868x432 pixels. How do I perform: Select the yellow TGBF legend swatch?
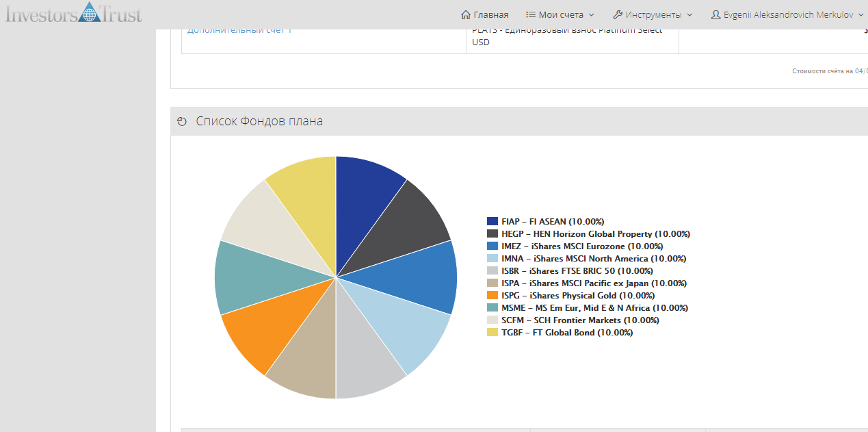[492, 333]
